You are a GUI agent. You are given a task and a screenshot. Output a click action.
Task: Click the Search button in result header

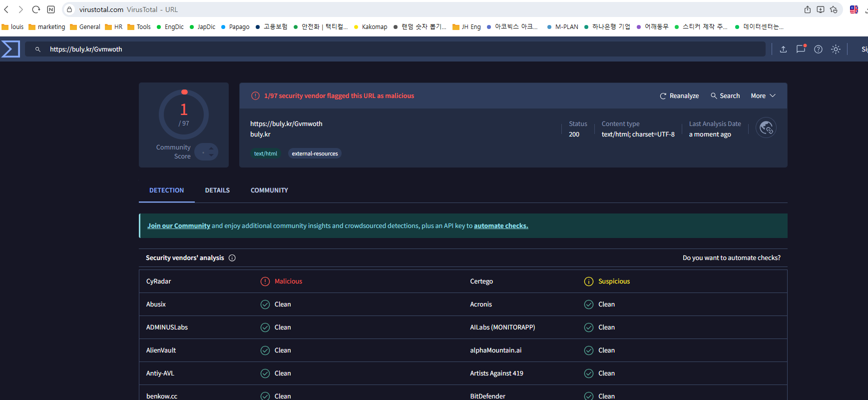[x=725, y=95]
